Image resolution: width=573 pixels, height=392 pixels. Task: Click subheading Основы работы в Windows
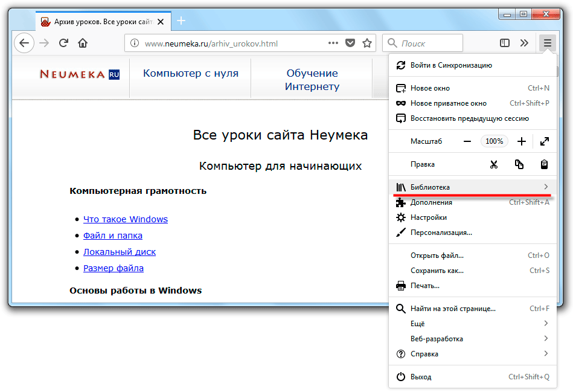pyautogui.click(x=136, y=291)
